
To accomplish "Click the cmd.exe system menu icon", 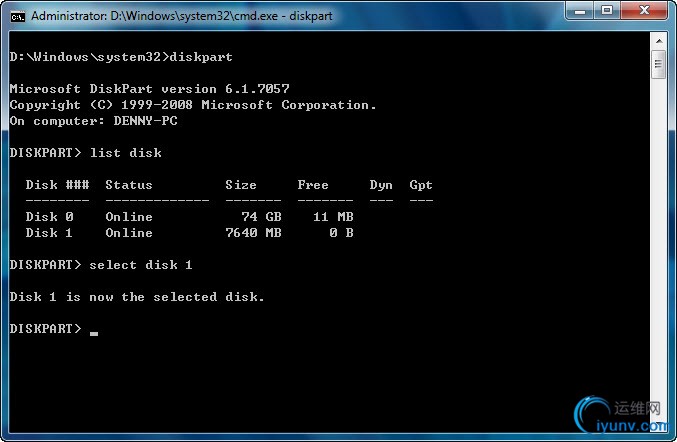I will click(x=18, y=16).
